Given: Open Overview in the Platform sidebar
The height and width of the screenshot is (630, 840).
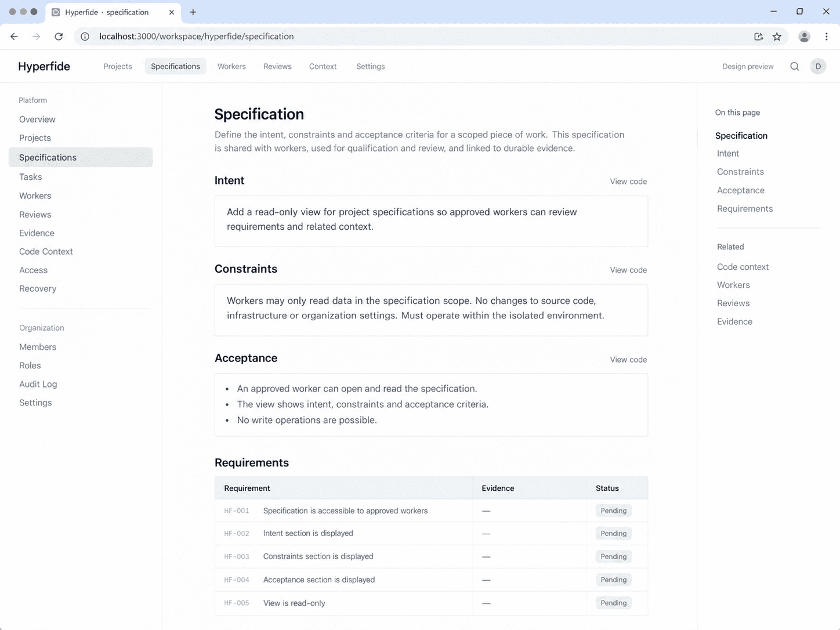Looking at the screenshot, I should pyautogui.click(x=37, y=120).
